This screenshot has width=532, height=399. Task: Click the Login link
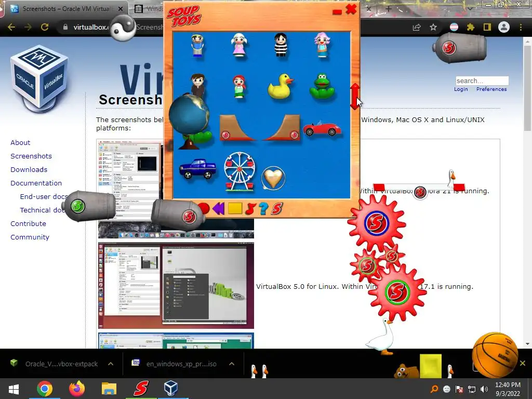(461, 89)
